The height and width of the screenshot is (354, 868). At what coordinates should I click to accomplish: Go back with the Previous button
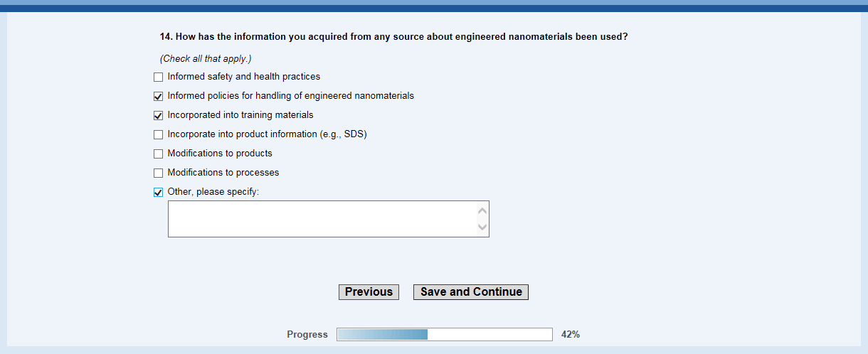click(369, 292)
